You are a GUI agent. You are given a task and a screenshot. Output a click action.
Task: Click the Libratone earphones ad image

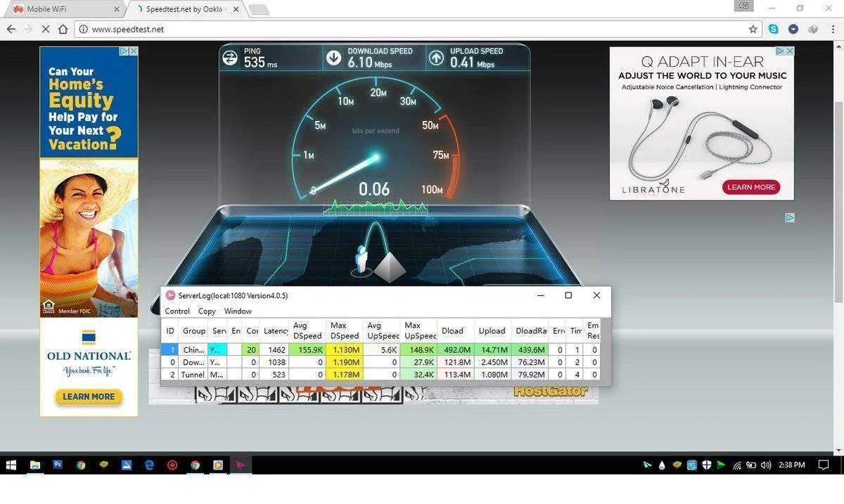click(x=701, y=137)
